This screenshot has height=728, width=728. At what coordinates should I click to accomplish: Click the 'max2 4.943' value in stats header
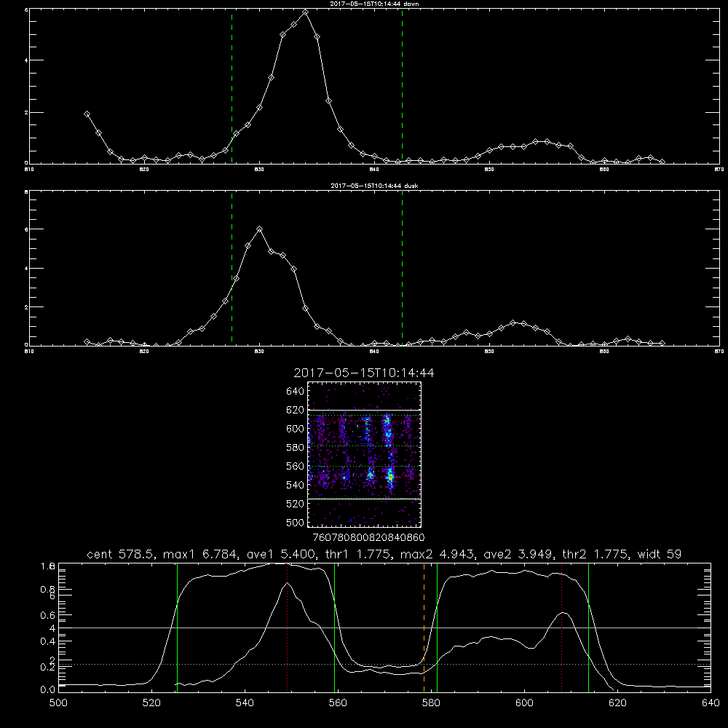[438, 554]
